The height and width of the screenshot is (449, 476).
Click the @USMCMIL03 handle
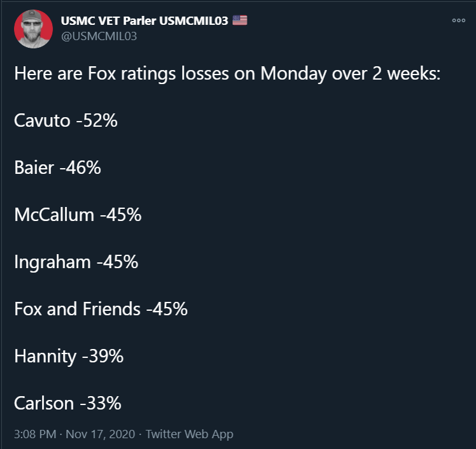99,36
